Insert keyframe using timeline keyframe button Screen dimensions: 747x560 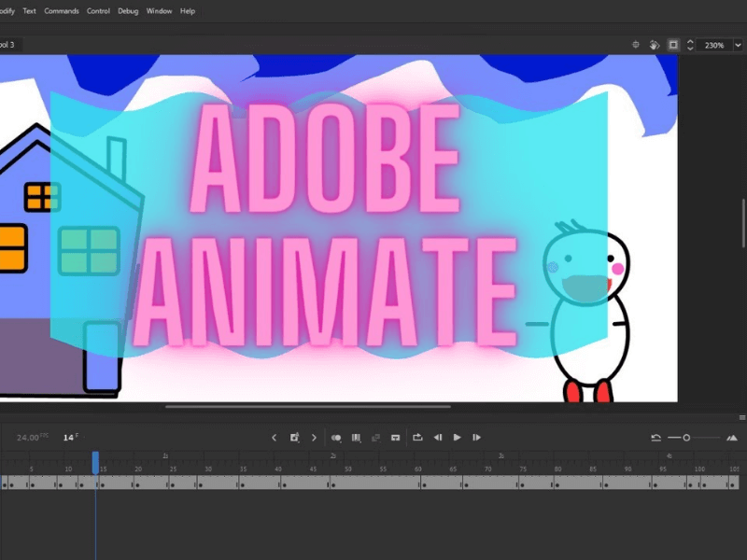coord(294,437)
